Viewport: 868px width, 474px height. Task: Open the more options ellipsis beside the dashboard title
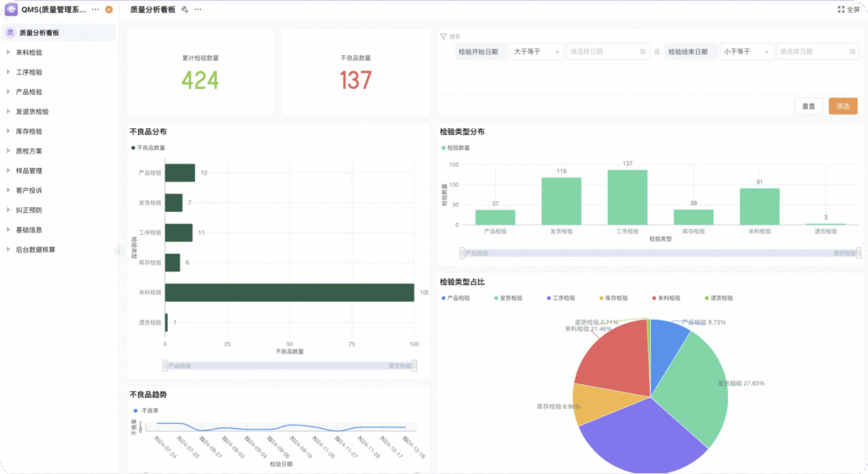[x=198, y=8]
